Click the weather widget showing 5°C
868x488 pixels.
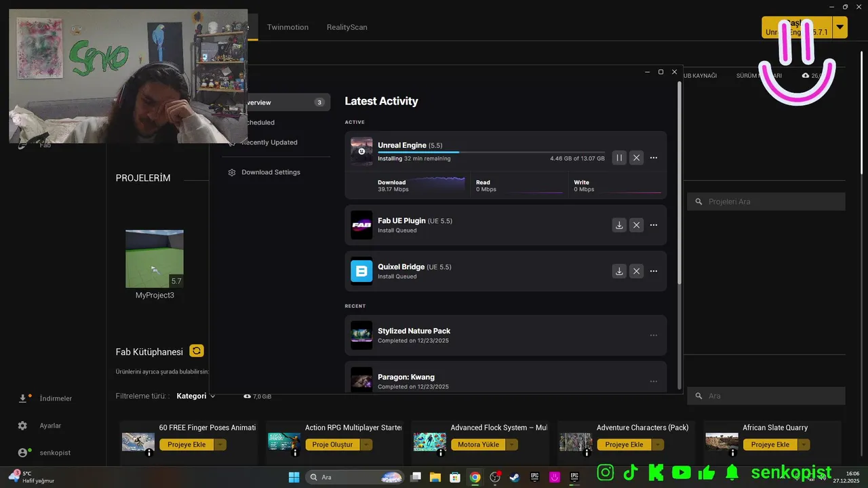point(31,477)
